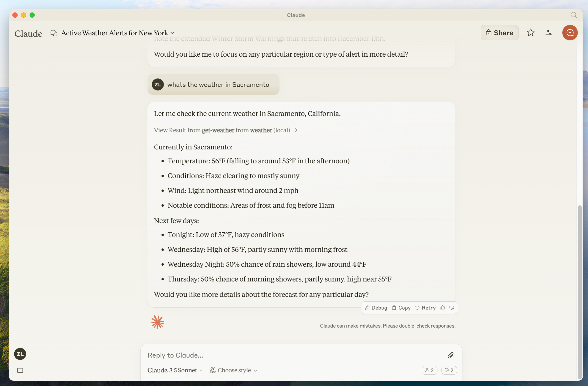The height and width of the screenshot is (386, 588).
Task: Open chat settings sliders icon
Action: (x=548, y=33)
